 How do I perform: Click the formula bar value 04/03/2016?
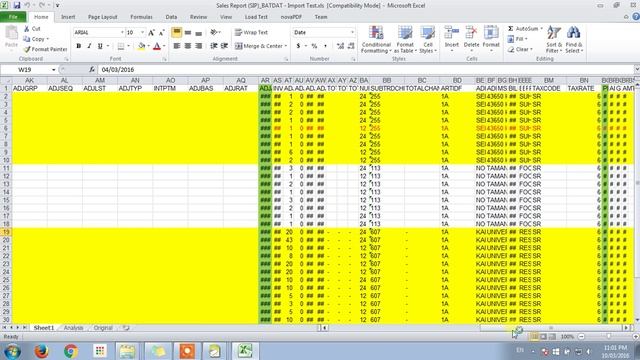[118, 70]
